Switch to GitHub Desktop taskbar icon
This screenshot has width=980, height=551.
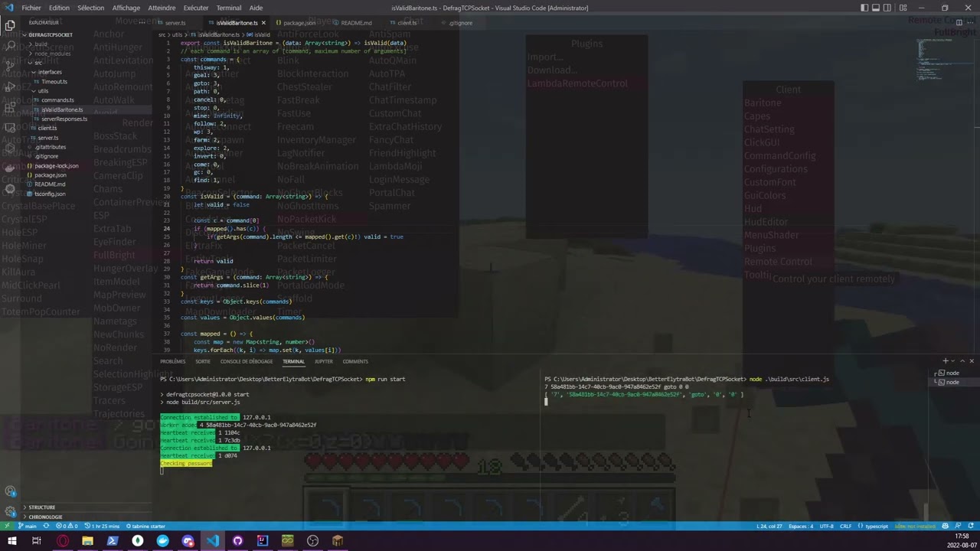[237, 541]
